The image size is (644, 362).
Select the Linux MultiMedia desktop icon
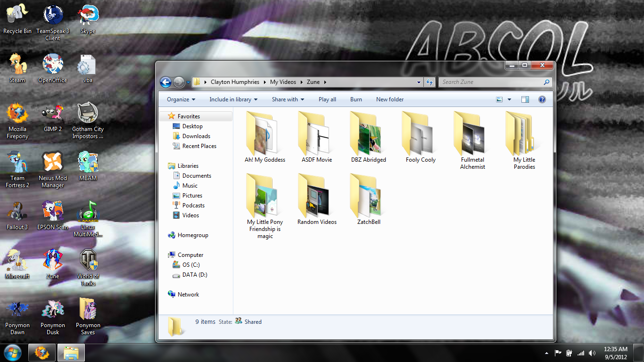88,219
